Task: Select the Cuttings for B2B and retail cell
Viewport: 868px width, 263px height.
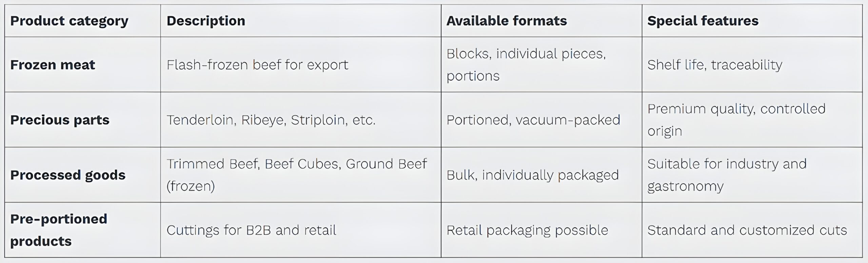Action: coord(251,230)
